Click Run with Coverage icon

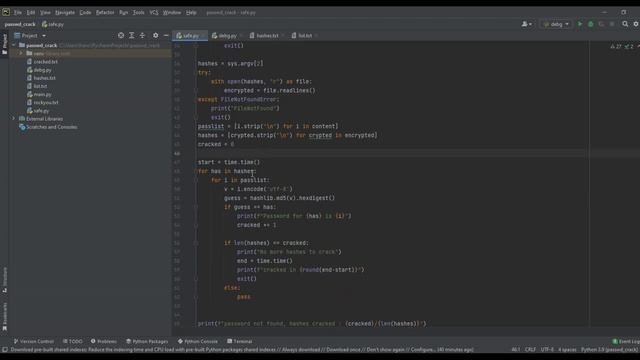coord(601,24)
